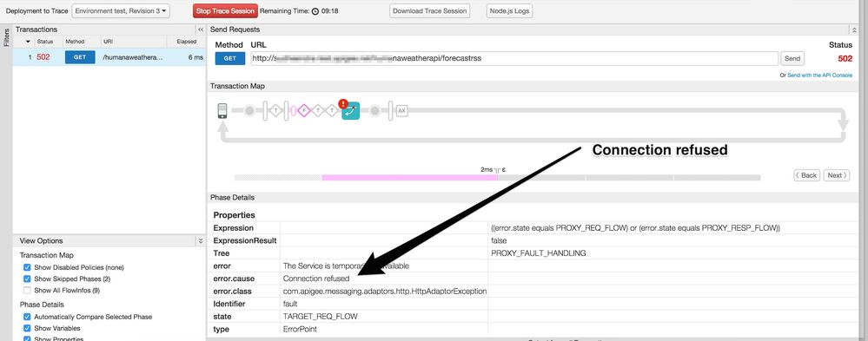This screenshot has width=868, height=341.
Task: Select the 502 GET transaction row
Action: [109, 57]
